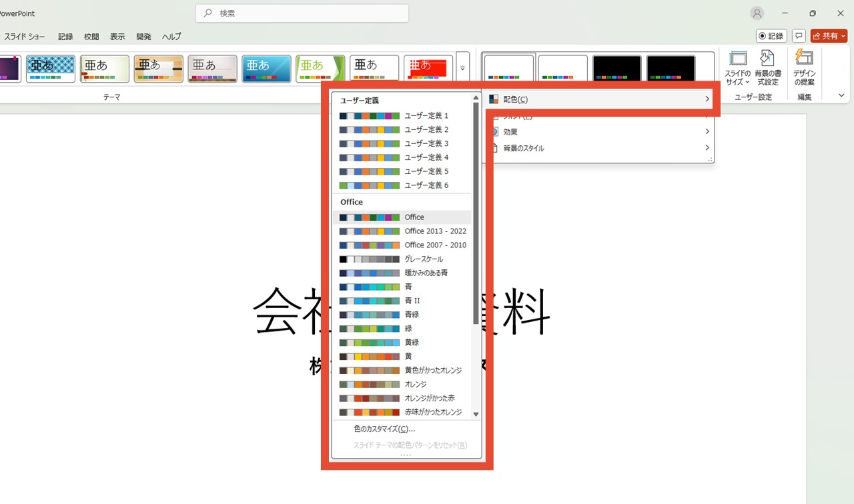Click the 記録 button at top right
The image size is (854, 504).
[x=771, y=36]
